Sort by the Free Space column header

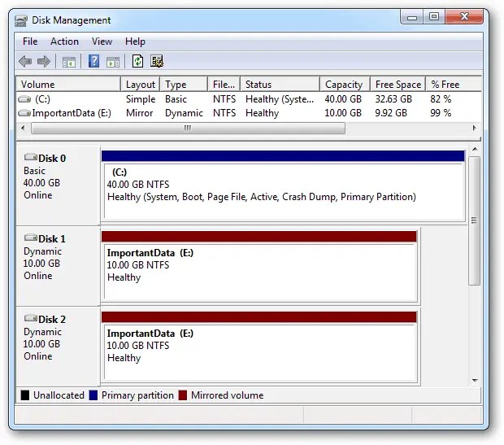[x=398, y=85]
